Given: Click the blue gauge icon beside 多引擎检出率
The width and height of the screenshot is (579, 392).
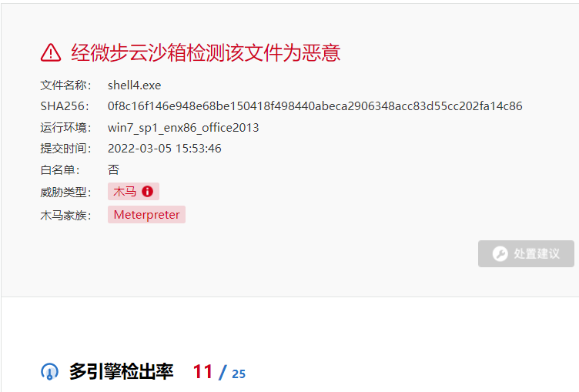Looking at the screenshot, I should pos(49,372).
